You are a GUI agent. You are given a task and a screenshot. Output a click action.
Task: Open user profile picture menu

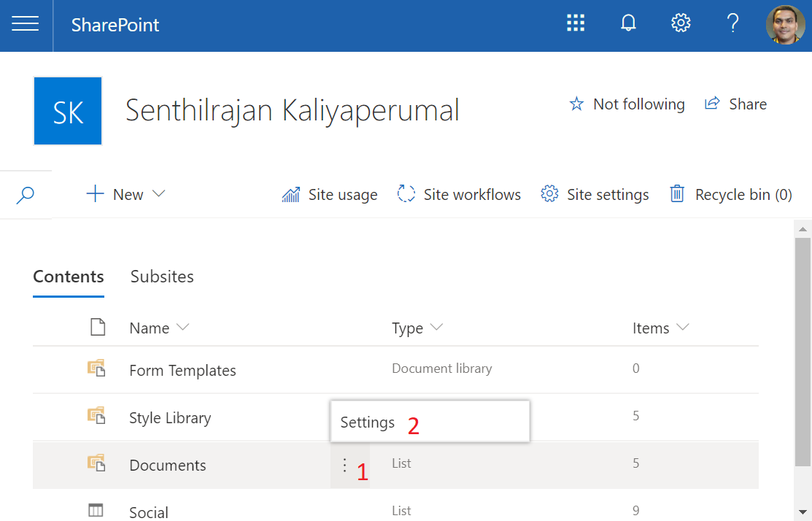coord(785,25)
